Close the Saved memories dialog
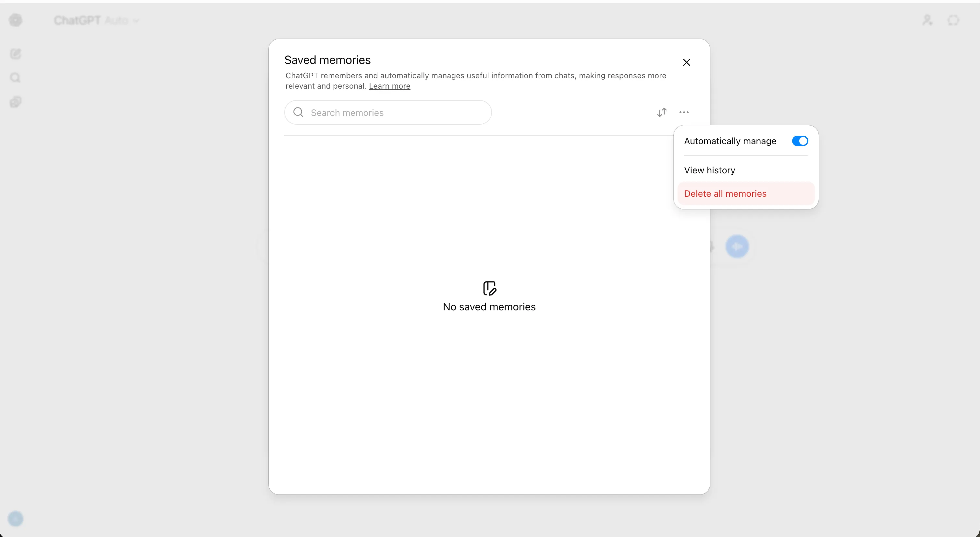 (x=686, y=62)
